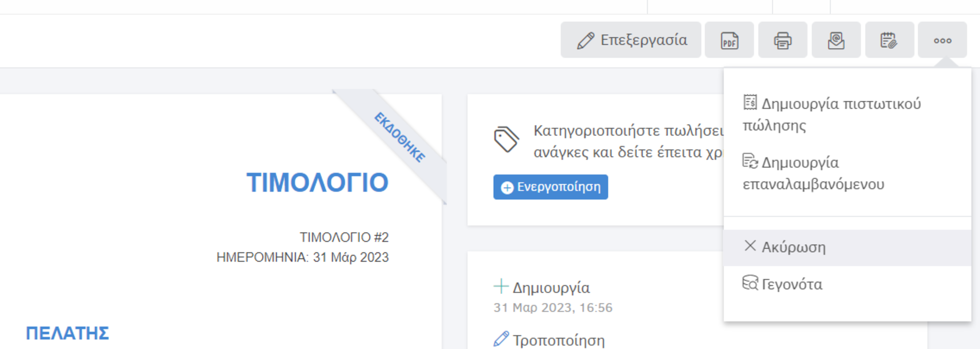Click the X icon beside Ακύρωση
The image size is (980, 349).
pos(750,245)
